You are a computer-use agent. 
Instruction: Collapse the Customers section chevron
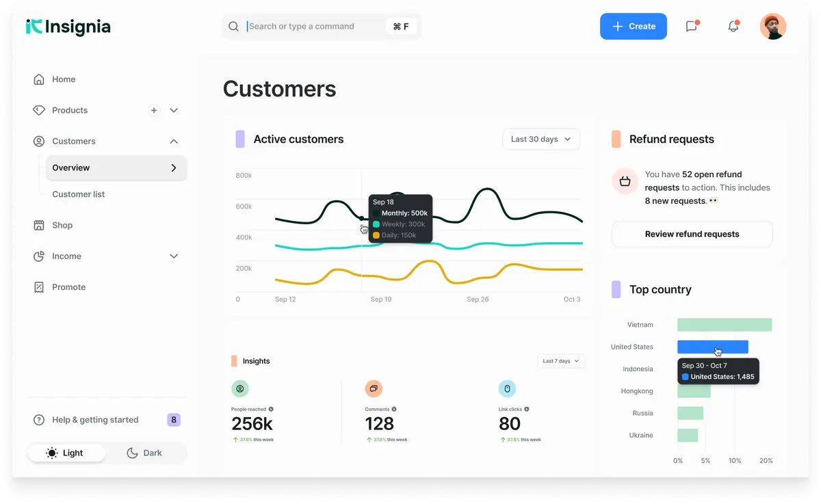click(x=174, y=142)
